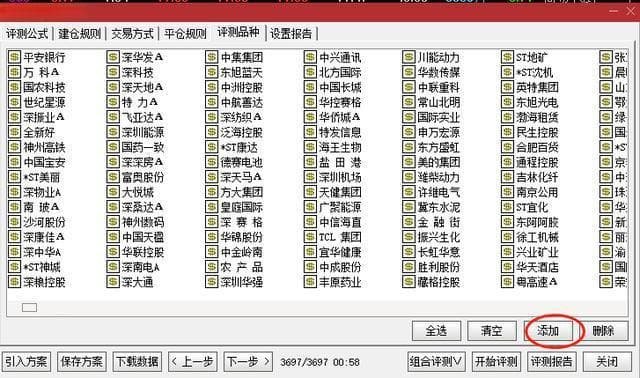Image resolution: width=640 pixels, height=378 pixels.
Task: Click the 全选 button
Action: click(x=436, y=331)
